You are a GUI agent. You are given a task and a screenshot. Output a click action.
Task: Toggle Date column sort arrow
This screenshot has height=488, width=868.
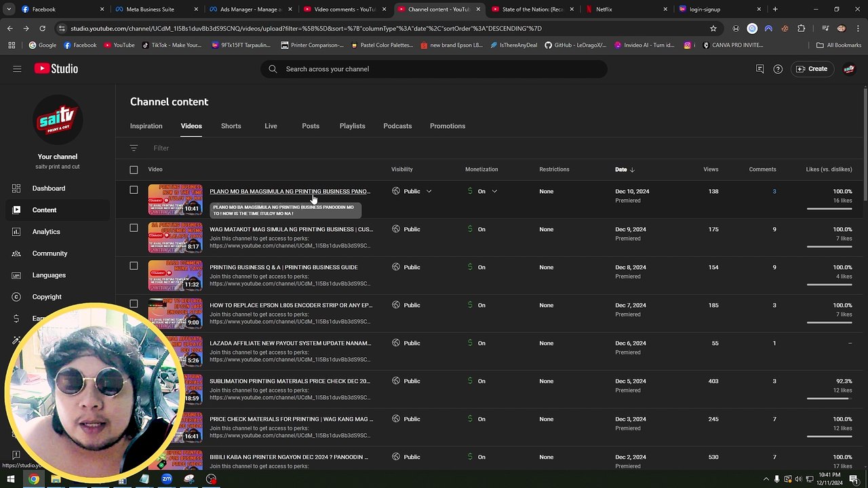(x=632, y=169)
